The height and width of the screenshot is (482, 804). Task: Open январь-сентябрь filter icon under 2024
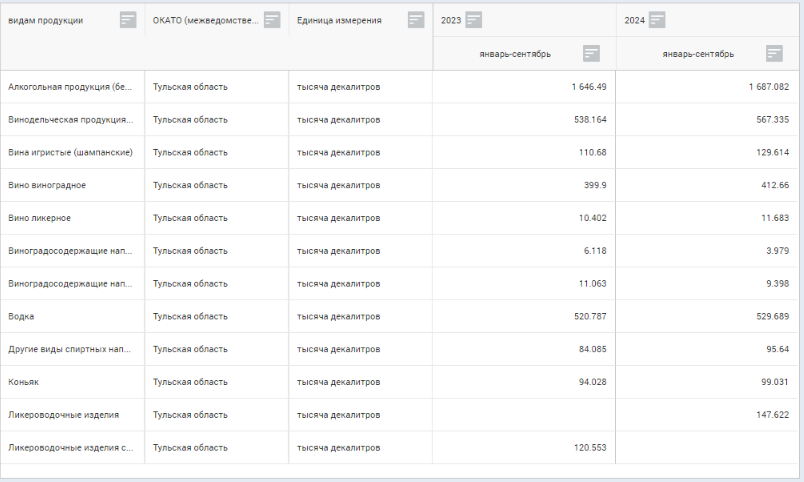coord(774,54)
